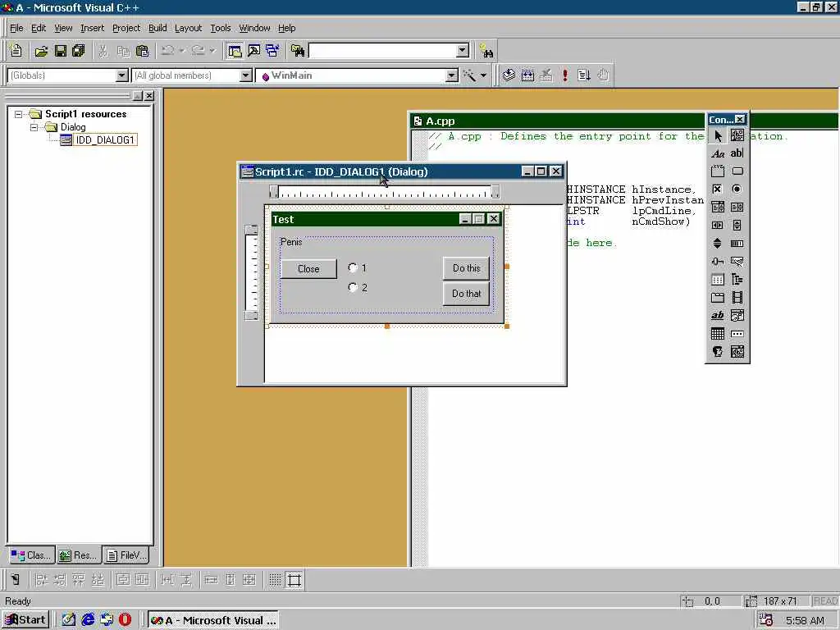This screenshot has height=630, width=840.
Task: Select the Radio Button control tool
Action: [x=737, y=189]
